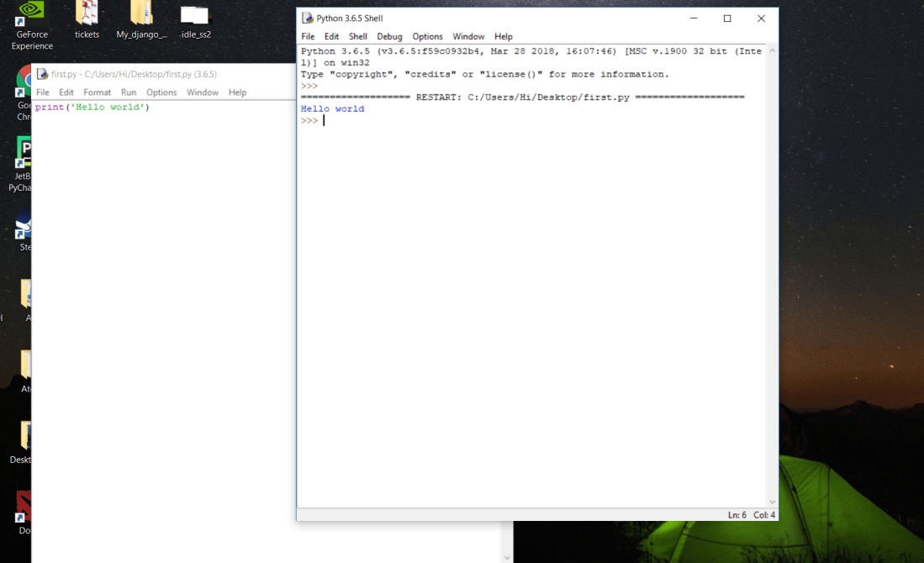Open the Window menu in the first.py editor

pyautogui.click(x=203, y=92)
